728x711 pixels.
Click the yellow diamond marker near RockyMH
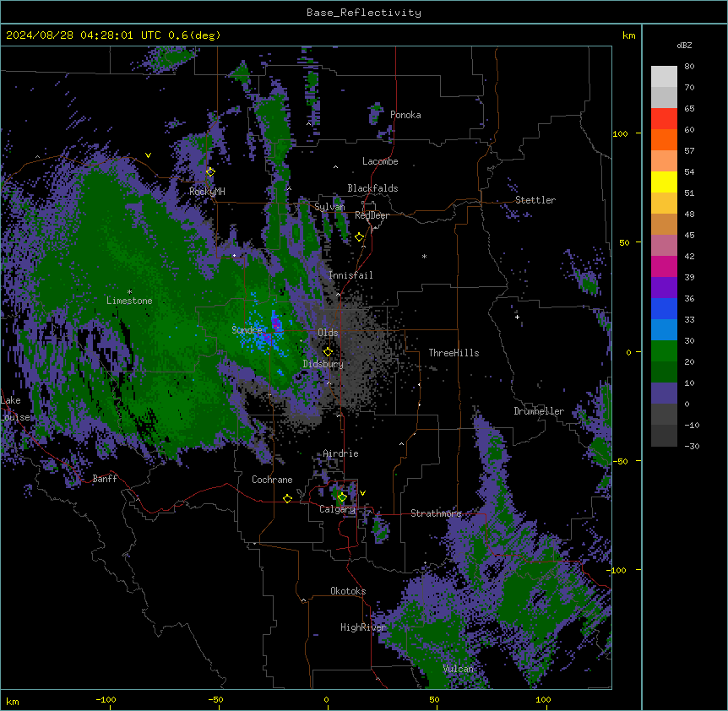click(x=210, y=172)
